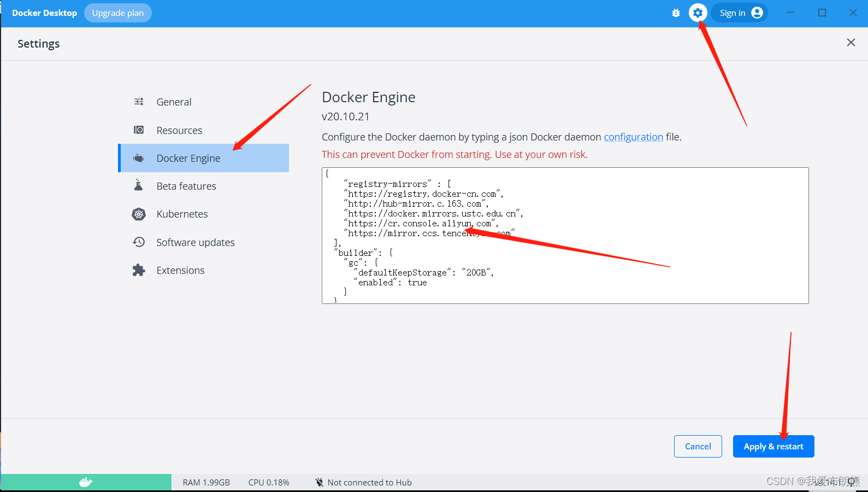Click the Software updates clock icon
Viewport: 868px width, 492px height.
point(139,242)
